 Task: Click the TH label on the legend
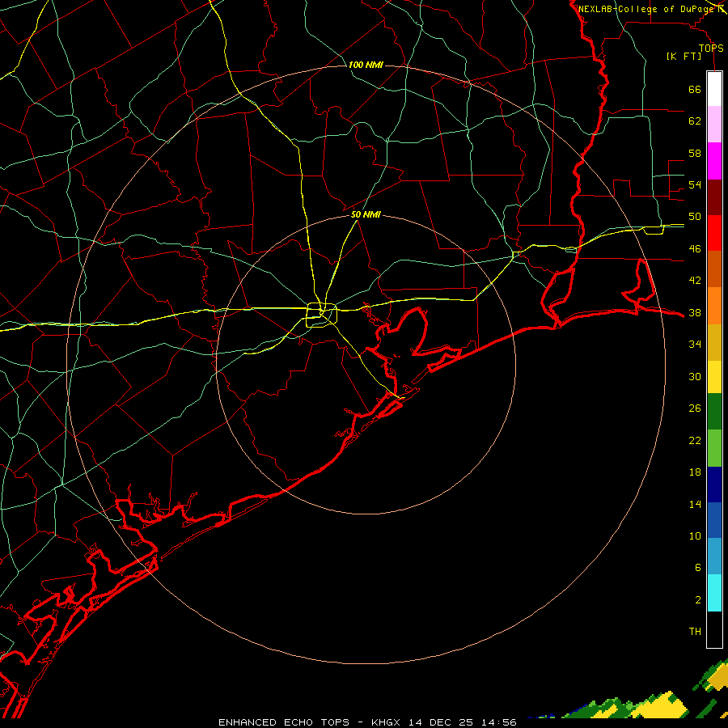click(695, 632)
